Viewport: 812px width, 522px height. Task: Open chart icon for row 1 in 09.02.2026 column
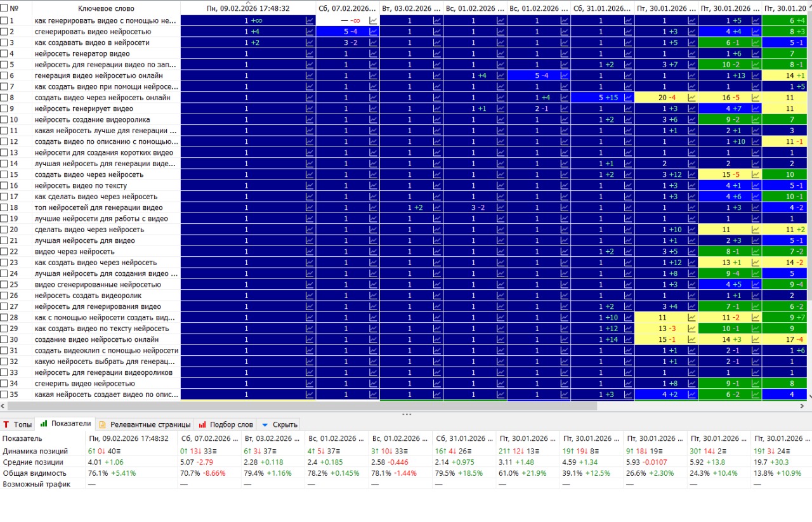click(310, 20)
